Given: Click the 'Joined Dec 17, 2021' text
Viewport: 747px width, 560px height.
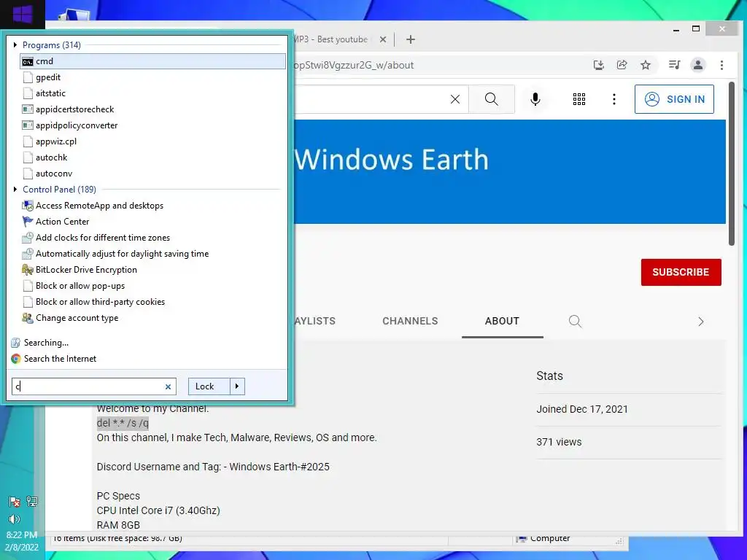Looking at the screenshot, I should [x=582, y=409].
